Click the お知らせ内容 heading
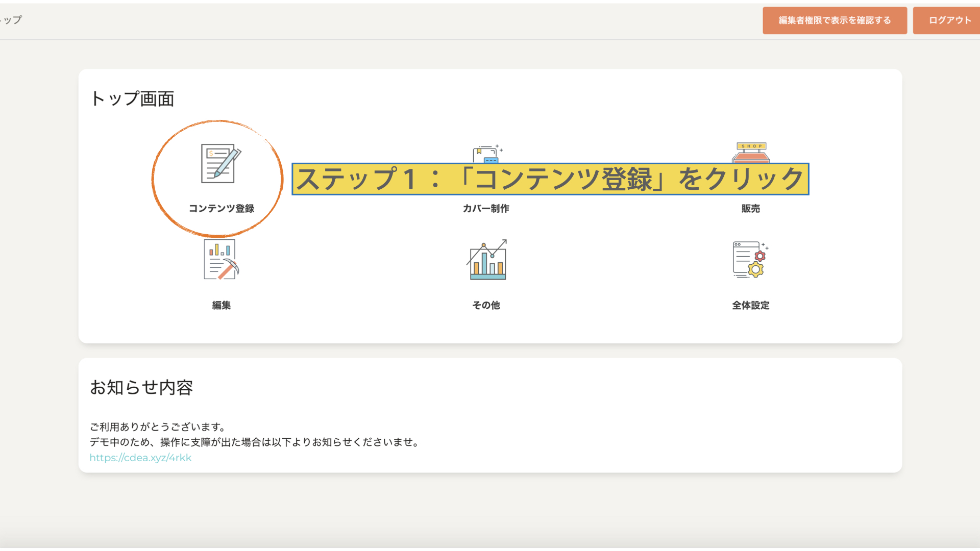This screenshot has height=551, width=980. click(x=141, y=388)
